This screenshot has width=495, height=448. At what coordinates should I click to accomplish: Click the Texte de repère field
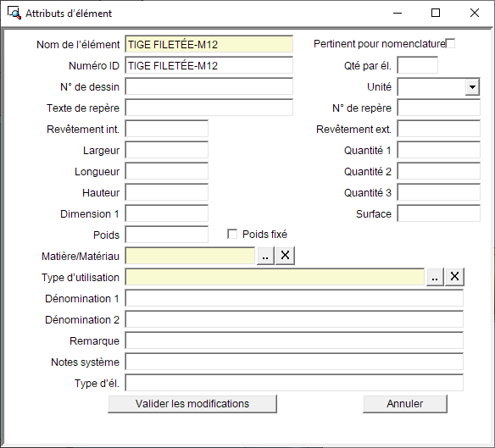209,108
